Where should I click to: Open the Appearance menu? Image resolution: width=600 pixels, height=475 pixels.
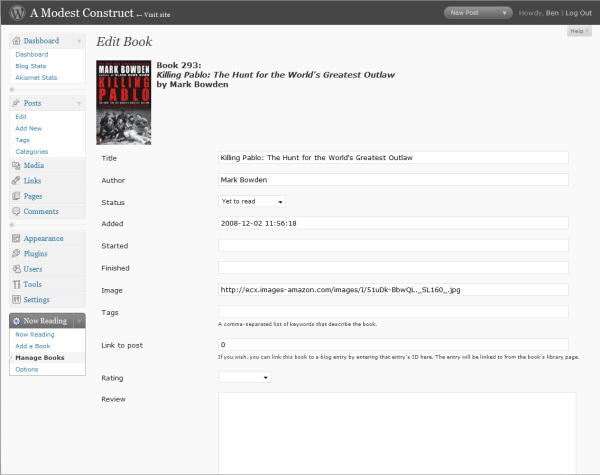[x=43, y=238]
